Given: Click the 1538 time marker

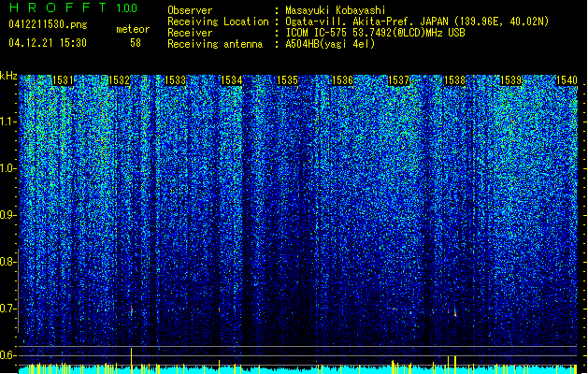Looking at the screenshot, I should 454,80.
